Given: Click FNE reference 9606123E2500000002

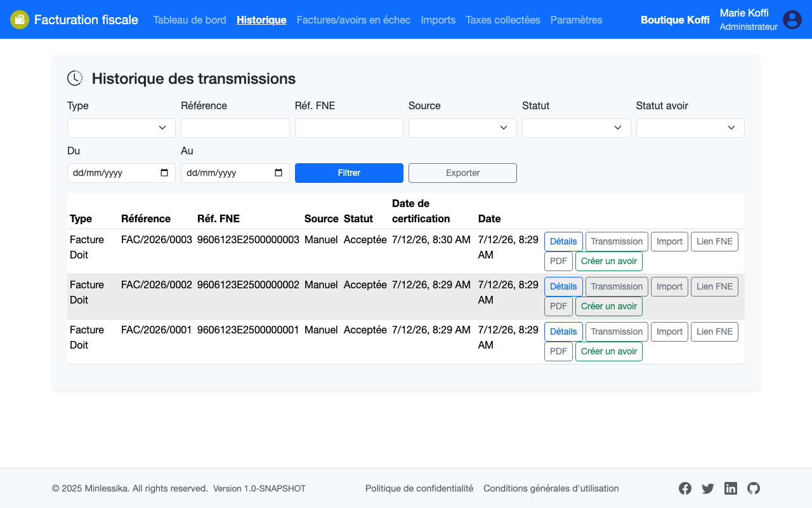Looking at the screenshot, I should [x=248, y=284].
